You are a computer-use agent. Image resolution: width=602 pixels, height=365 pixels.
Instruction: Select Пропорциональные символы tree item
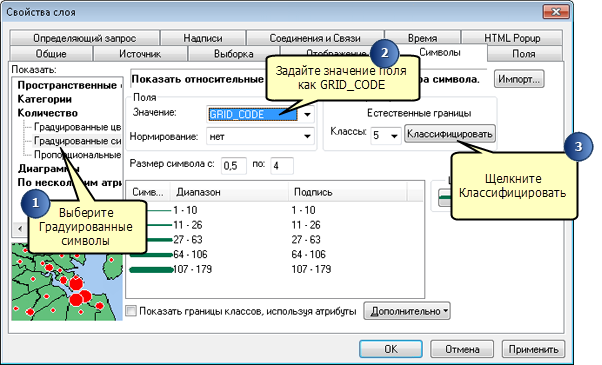77,155
